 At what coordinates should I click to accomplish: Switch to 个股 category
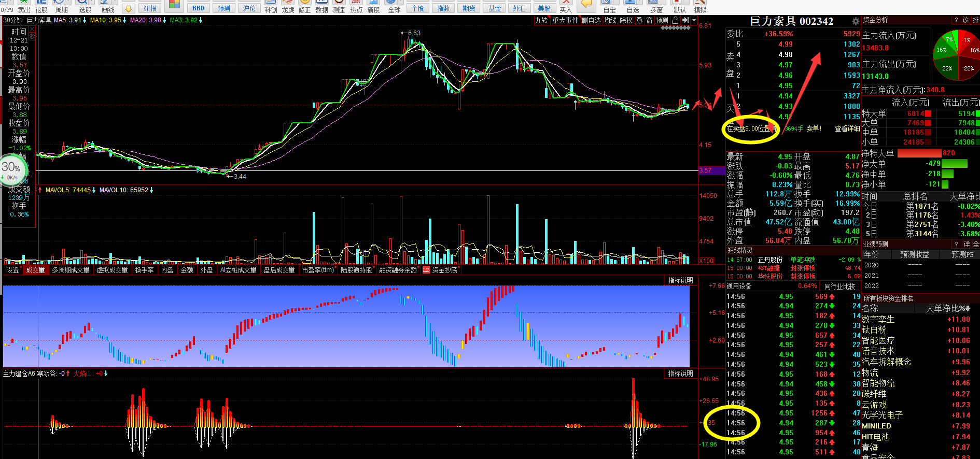tap(417, 8)
